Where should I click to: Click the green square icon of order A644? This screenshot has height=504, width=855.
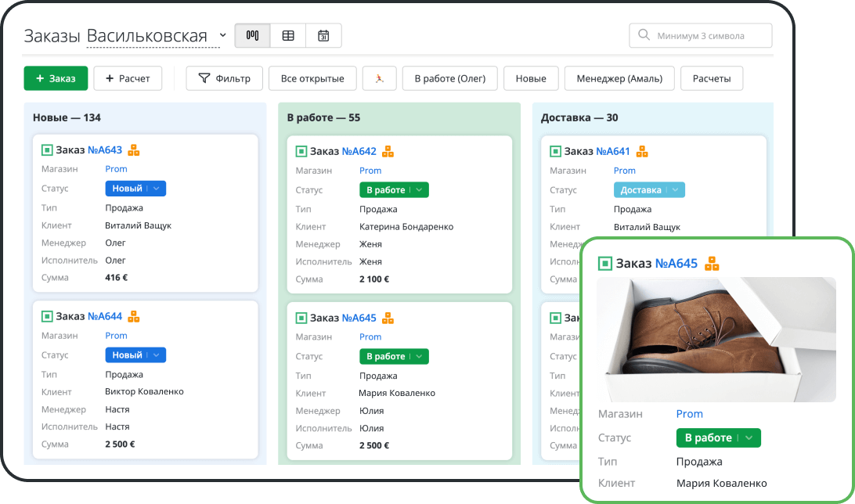tap(47, 316)
